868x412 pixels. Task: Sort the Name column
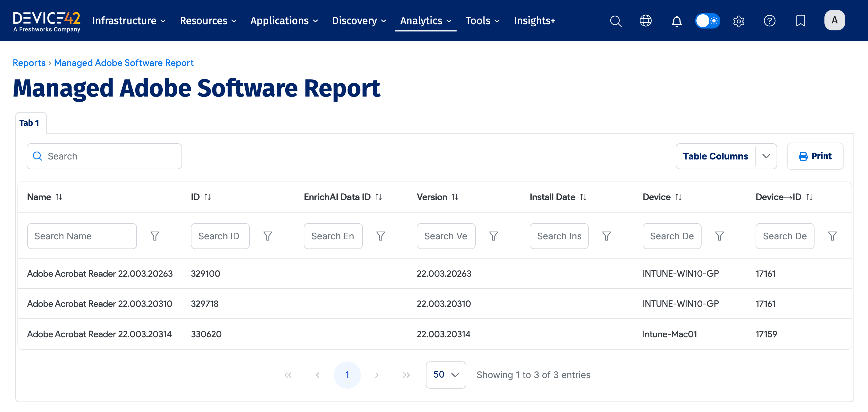[x=59, y=197]
